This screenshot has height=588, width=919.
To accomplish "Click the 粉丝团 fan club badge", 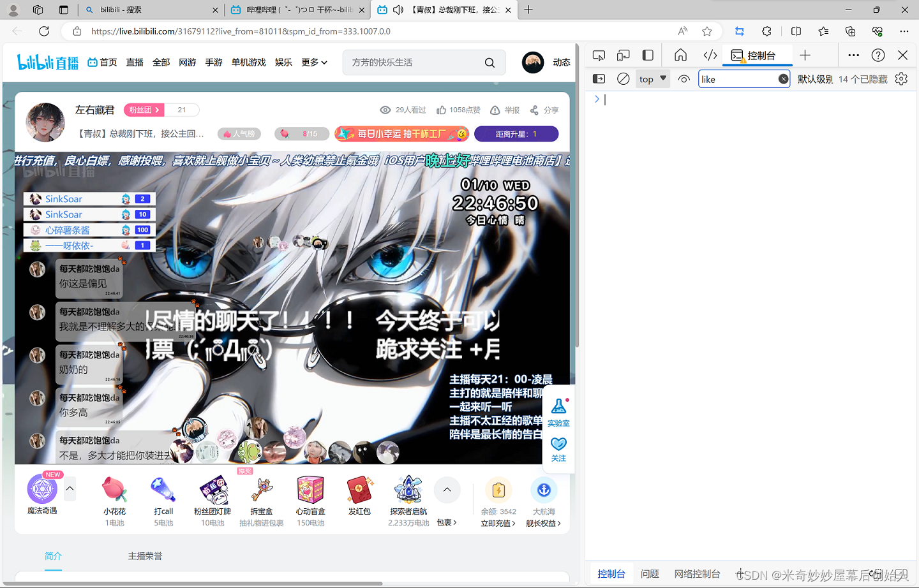I will 144,110.
